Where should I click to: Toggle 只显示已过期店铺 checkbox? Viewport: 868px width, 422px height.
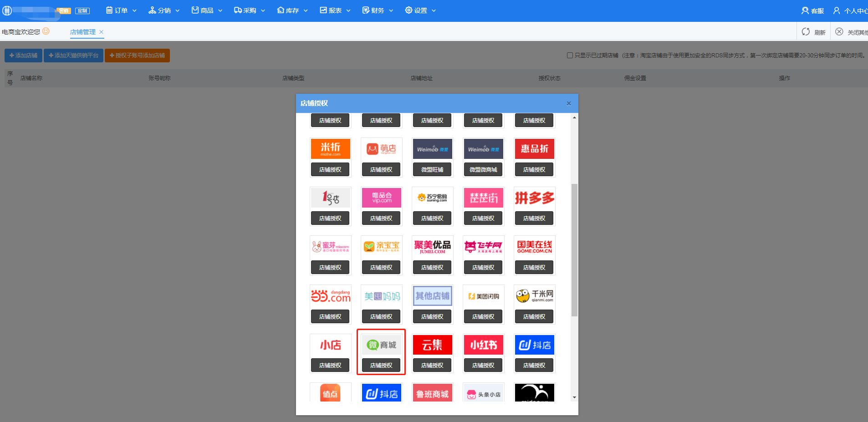click(570, 55)
